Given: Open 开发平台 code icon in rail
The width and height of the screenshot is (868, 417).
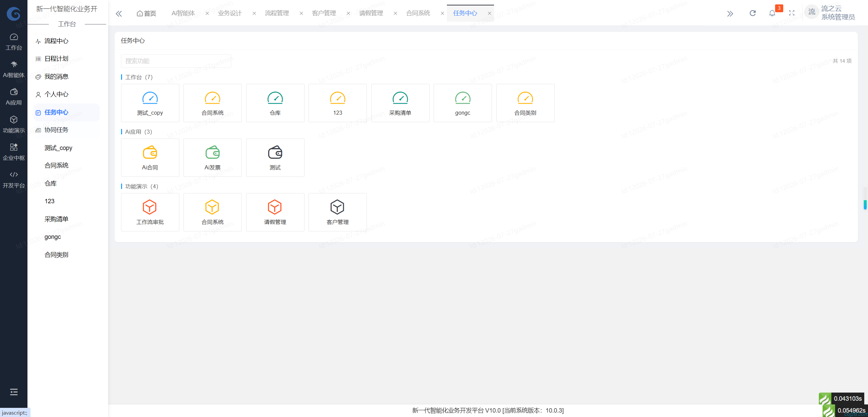Looking at the screenshot, I should [x=14, y=179].
